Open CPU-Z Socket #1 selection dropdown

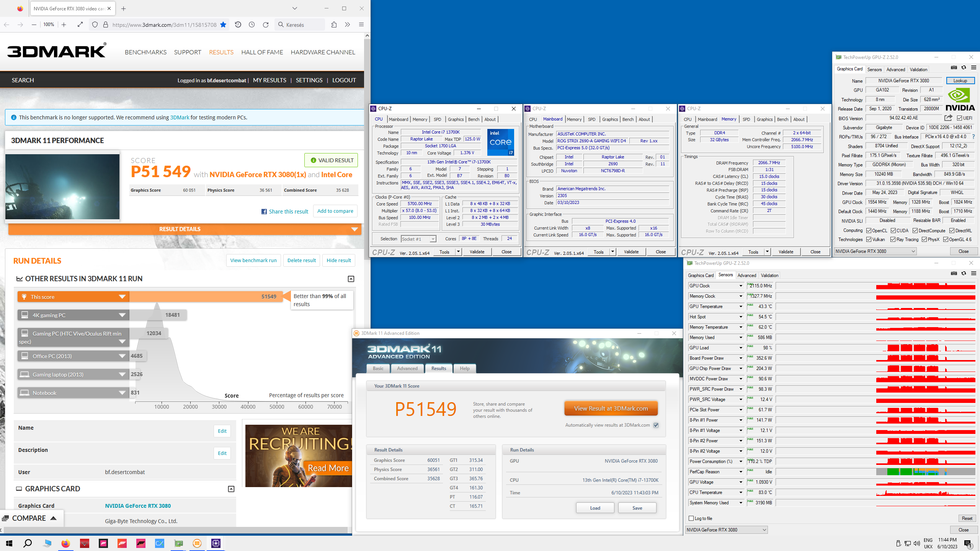coord(433,239)
